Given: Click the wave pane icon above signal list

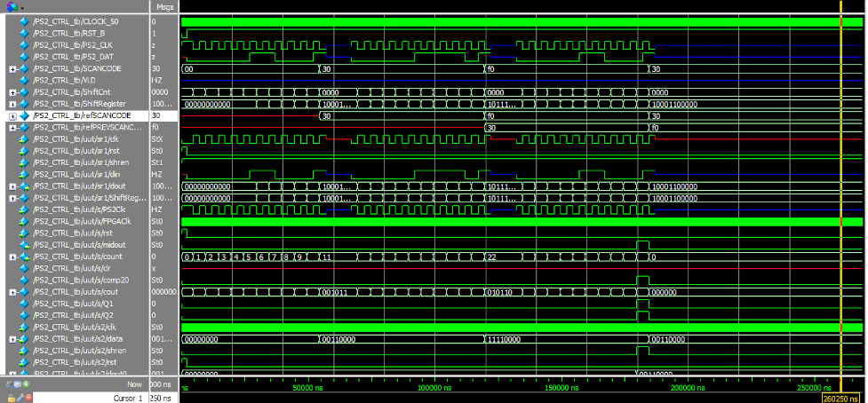Looking at the screenshot, I should click(12, 6).
